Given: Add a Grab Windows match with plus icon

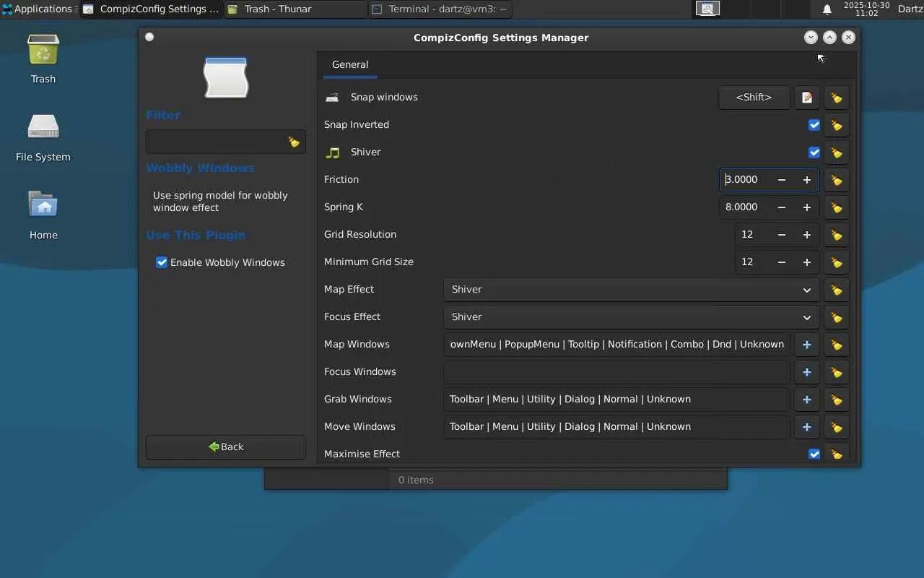Looking at the screenshot, I should click(x=806, y=400).
